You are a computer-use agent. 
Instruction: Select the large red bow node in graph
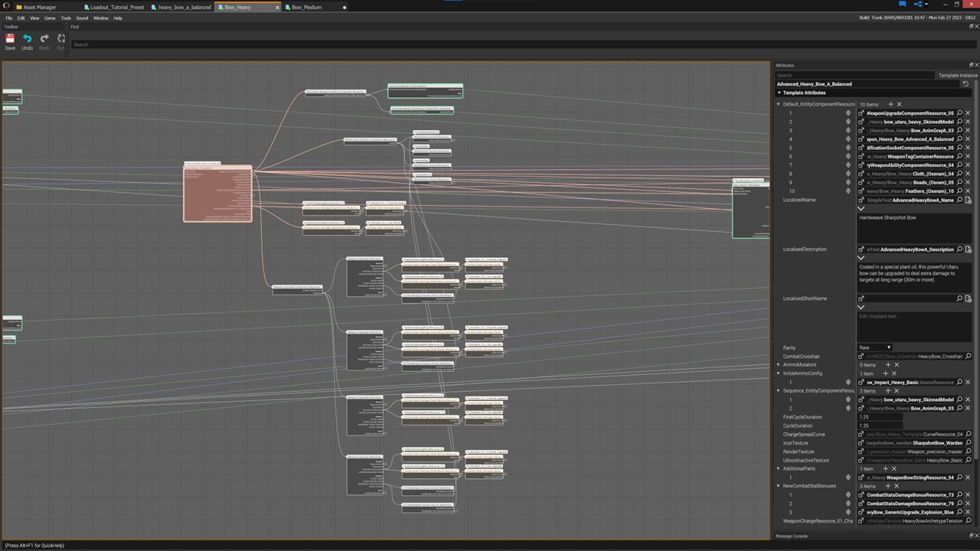click(x=218, y=194)
